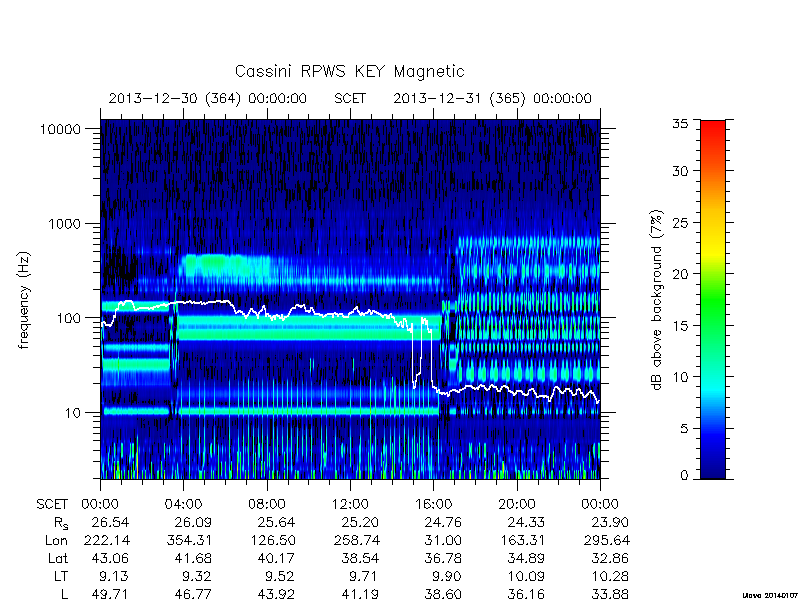
Task: Click the Lon value 126.50
Action: tap(272, 540)
